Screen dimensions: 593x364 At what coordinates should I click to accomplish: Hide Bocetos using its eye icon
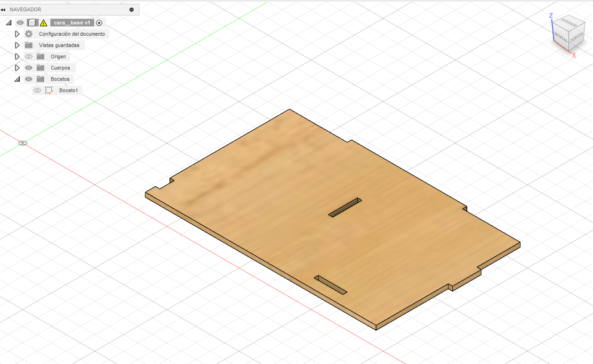click(x=29, y=79)
